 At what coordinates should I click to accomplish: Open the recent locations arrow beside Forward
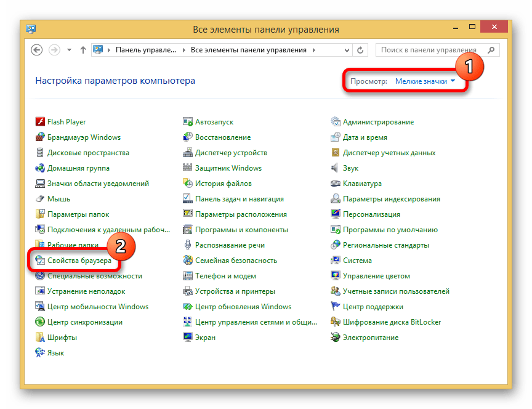coord(69,50)
